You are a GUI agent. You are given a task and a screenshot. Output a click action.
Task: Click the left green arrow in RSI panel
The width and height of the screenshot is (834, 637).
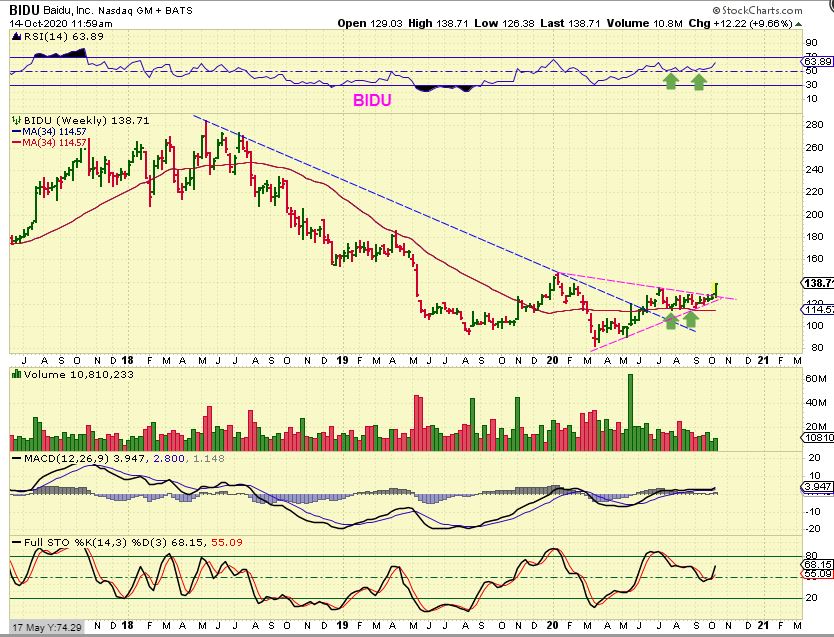click(672, 80)
